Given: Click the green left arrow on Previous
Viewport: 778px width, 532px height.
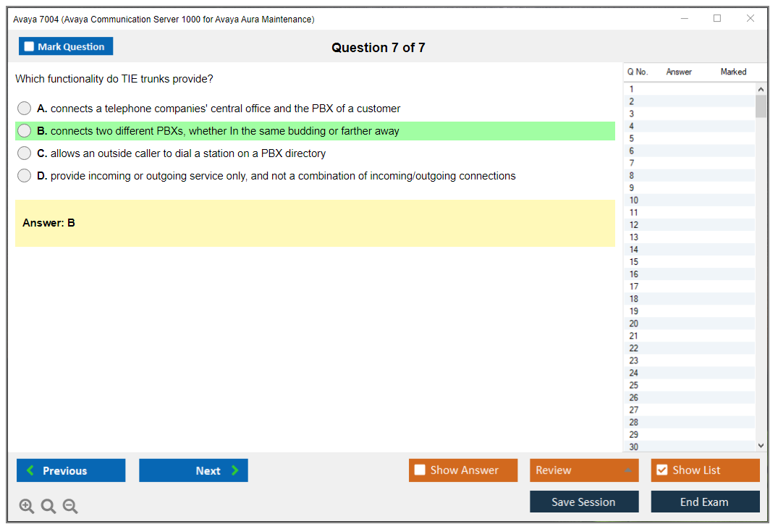Looking at the screenshot, I should point(30,470).
